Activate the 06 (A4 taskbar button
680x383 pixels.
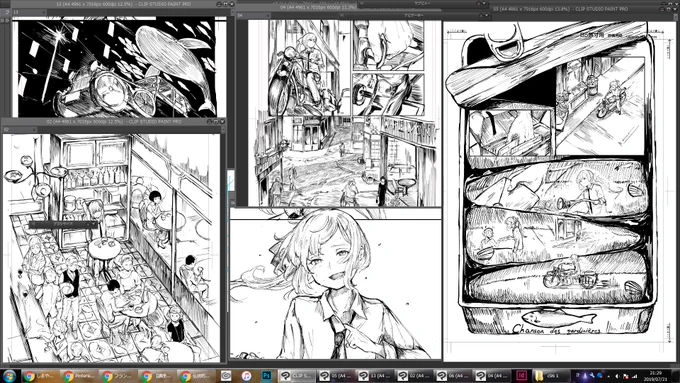click(x=453, y=376)
